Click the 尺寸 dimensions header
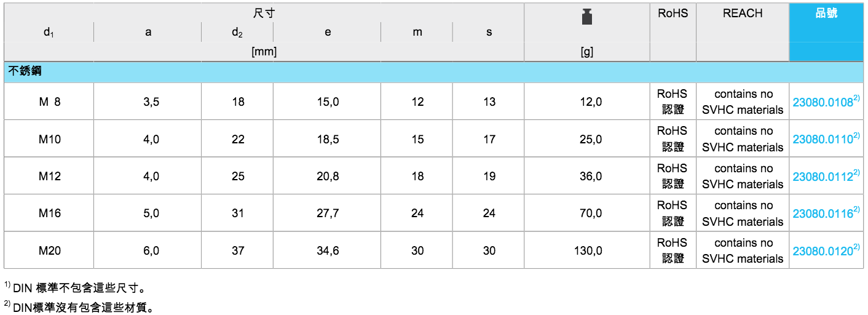This screenshot has width=868, height=315. pyautogui.click(x=264, y=13)
